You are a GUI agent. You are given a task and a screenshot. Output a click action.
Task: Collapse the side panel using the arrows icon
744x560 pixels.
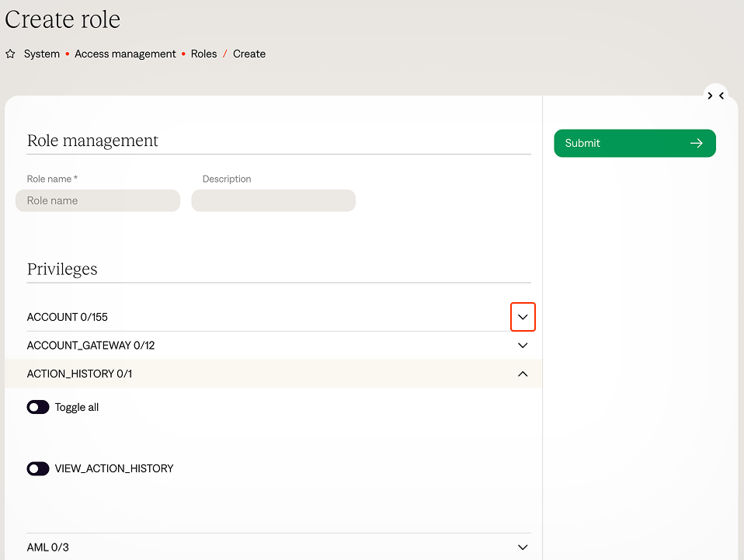point(715,96)
